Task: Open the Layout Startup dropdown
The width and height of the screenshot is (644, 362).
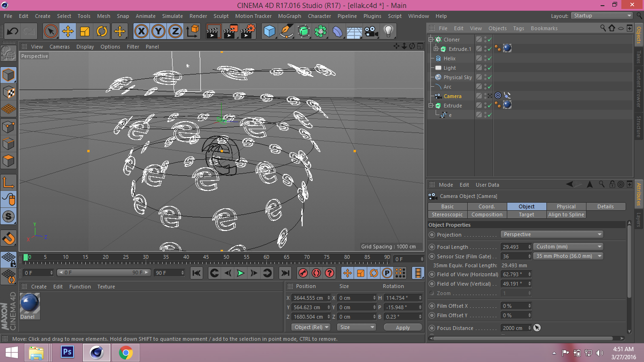Action: (x=602, y=16)
